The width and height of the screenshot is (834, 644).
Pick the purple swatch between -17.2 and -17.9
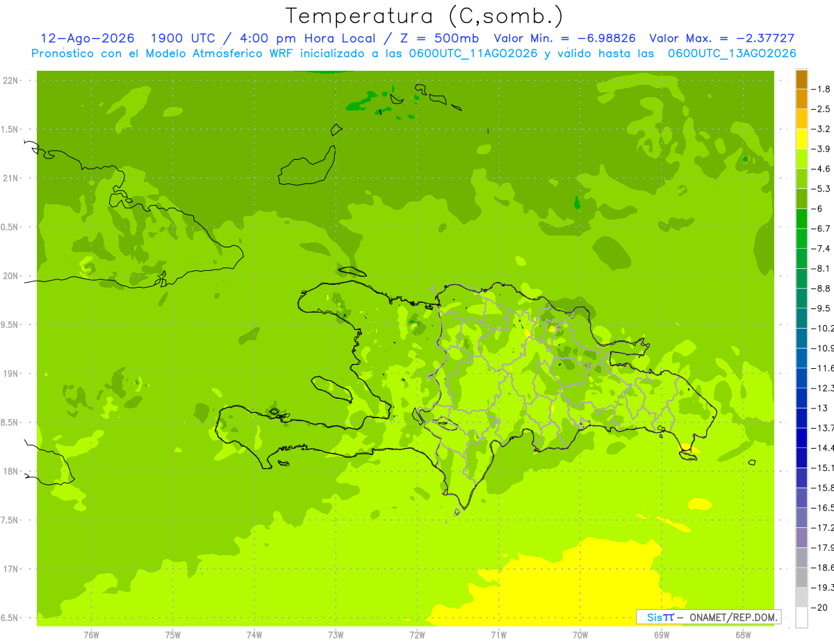point(801,537)
